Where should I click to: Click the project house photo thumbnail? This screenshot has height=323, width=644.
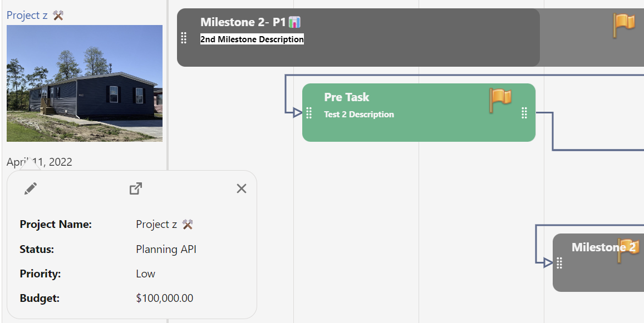[84, 83]
